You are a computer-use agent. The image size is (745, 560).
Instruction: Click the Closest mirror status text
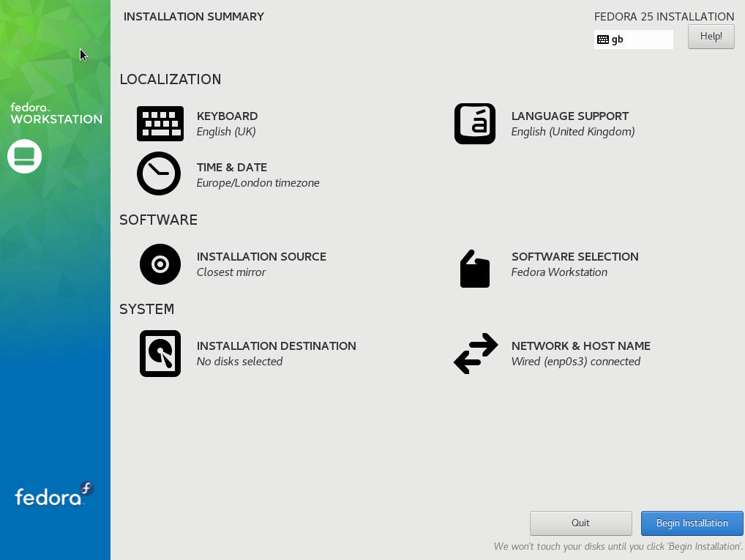[231, 272]
